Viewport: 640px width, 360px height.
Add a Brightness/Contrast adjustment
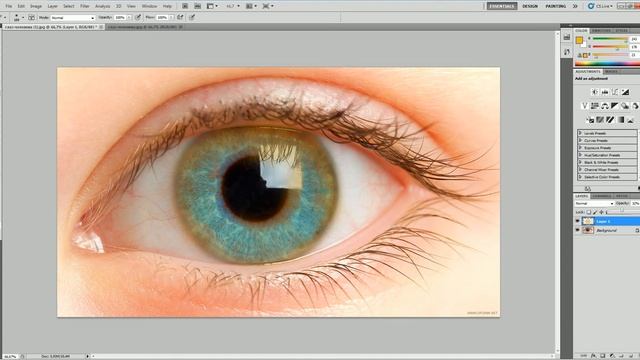(595, 92)
